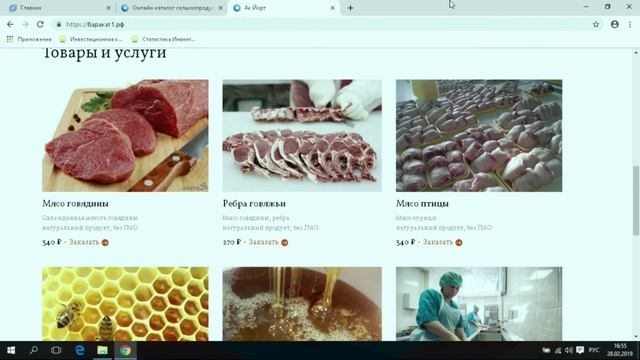Close the Главная tab
Screen dimensions: 640x360
[109, 8]
